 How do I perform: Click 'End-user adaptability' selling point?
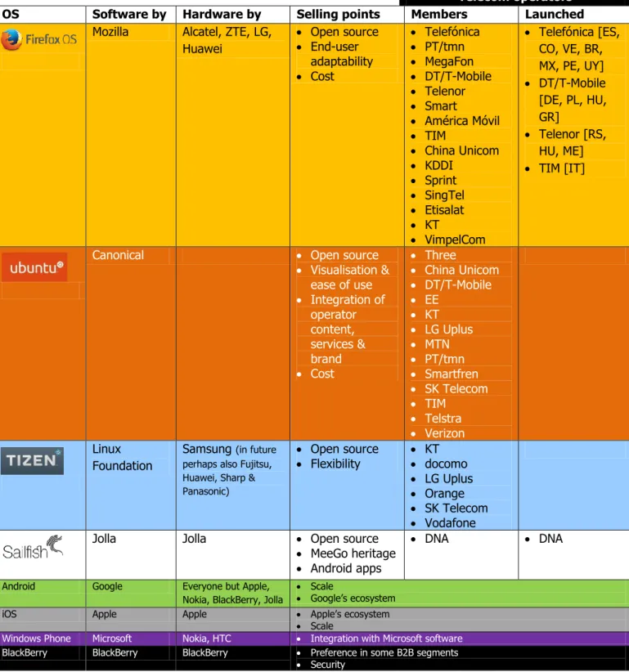(342, 54)
